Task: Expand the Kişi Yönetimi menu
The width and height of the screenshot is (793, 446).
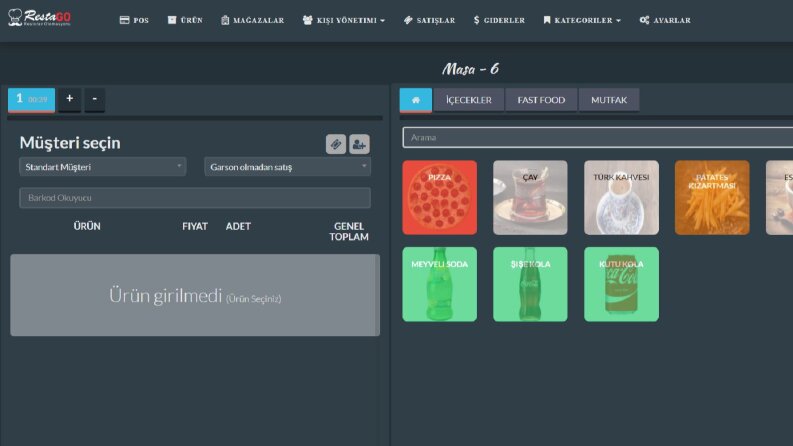Action: [344, 20]
